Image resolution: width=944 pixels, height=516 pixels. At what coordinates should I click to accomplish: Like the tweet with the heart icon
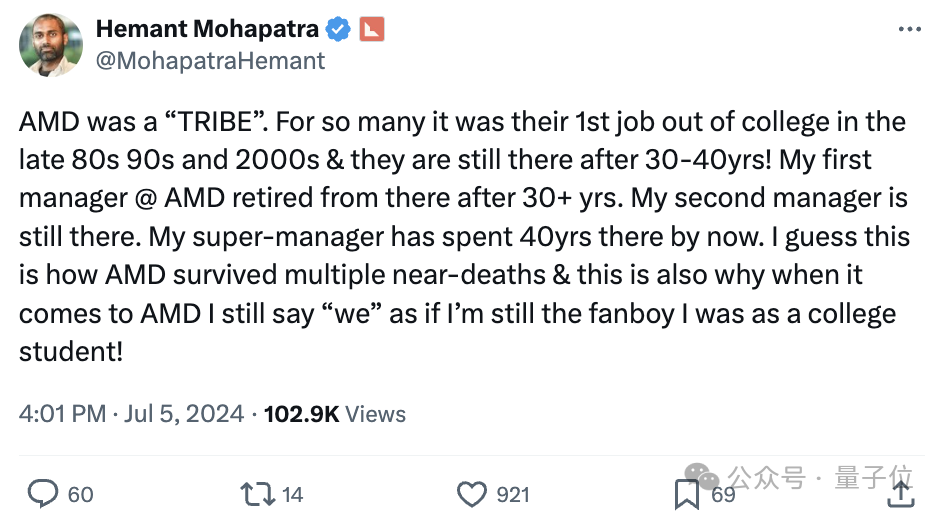point(471,493)
